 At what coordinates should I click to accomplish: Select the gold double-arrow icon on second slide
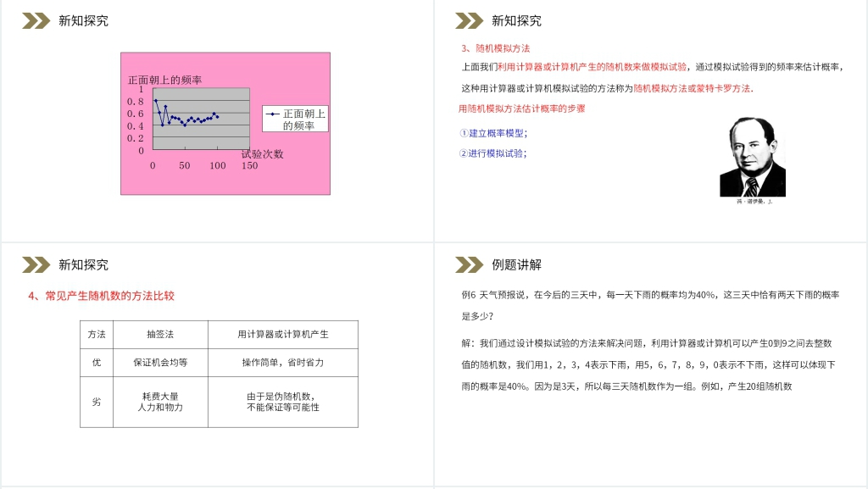pyautogui.click(x=467, y=20)
